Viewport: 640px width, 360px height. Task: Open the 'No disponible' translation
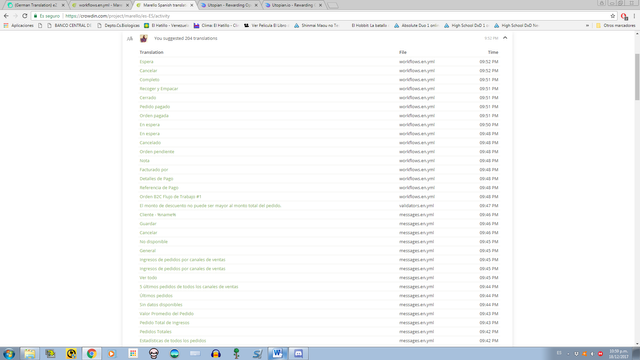click(153, 241)
